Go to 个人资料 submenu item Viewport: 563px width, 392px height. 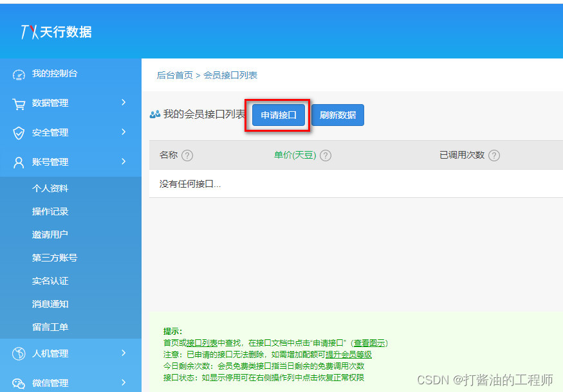point(50,188)
